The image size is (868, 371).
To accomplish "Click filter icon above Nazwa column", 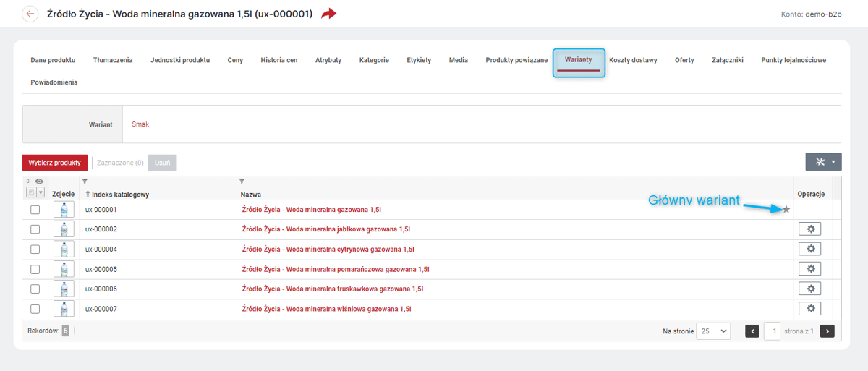I will click(x=242, y=182).
